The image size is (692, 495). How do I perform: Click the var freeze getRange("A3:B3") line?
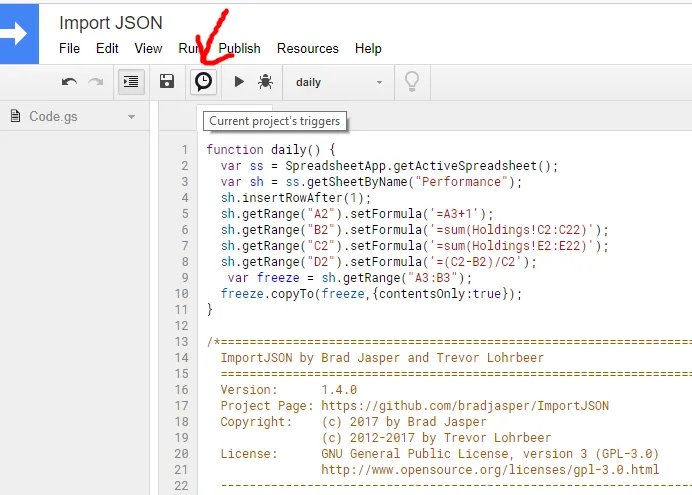[350, 278]
